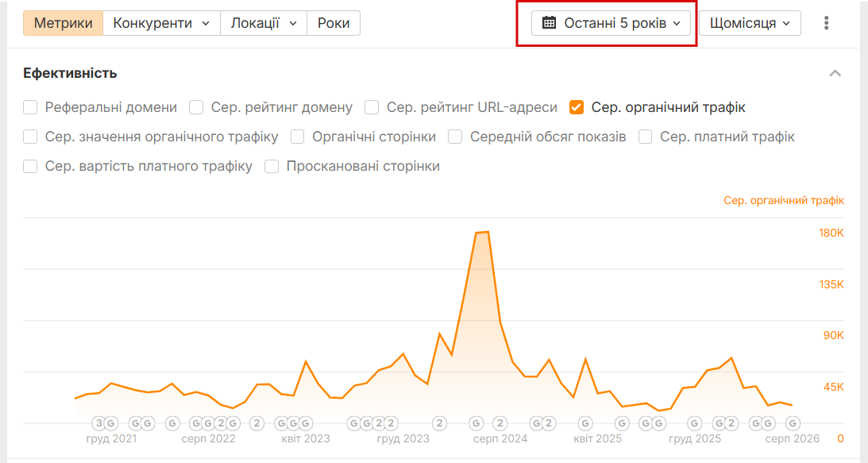
Task: Collapse the Ефективність section chevron
Action: pos(835,73)
